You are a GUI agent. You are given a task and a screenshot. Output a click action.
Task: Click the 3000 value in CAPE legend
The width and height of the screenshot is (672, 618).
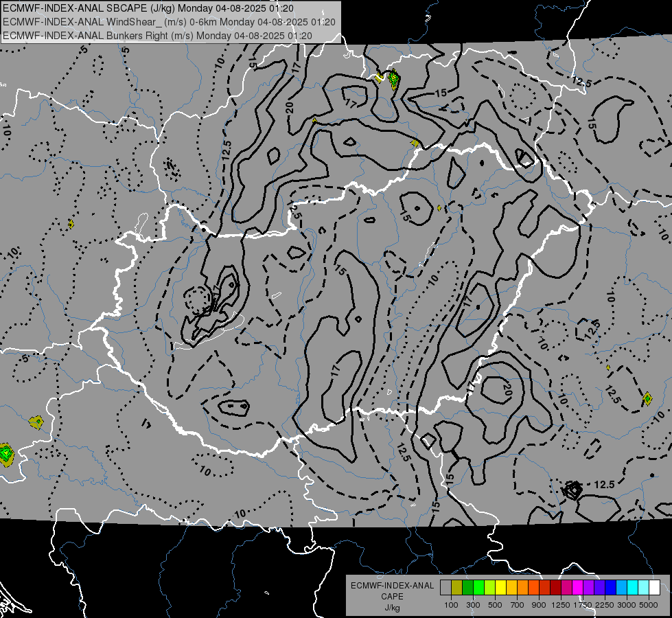(627, 605)
